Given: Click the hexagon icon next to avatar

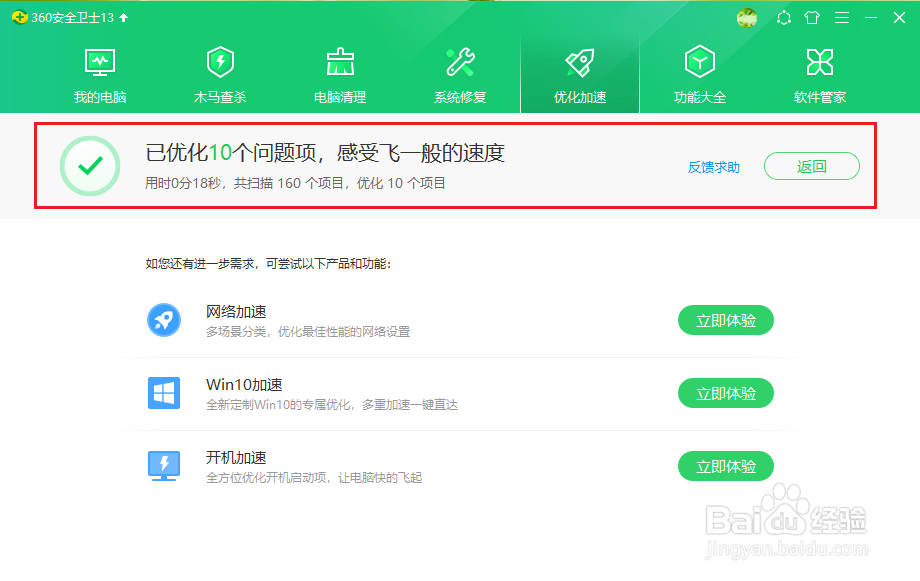Looking at the screenshot, I should tap(783, 18).
